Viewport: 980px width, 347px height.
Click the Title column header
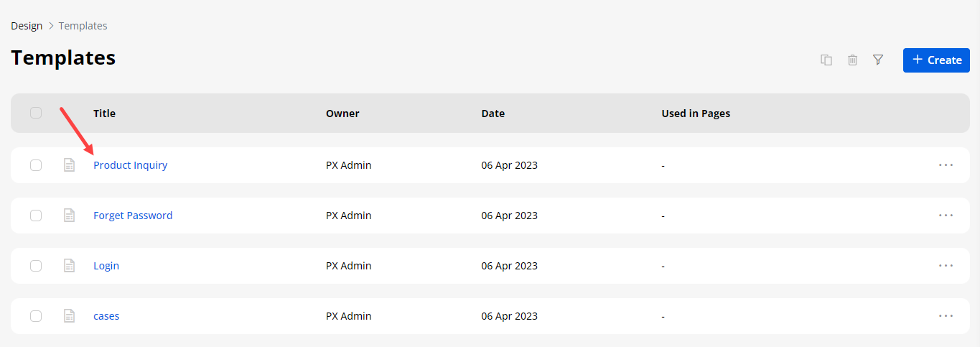point(104,114)
